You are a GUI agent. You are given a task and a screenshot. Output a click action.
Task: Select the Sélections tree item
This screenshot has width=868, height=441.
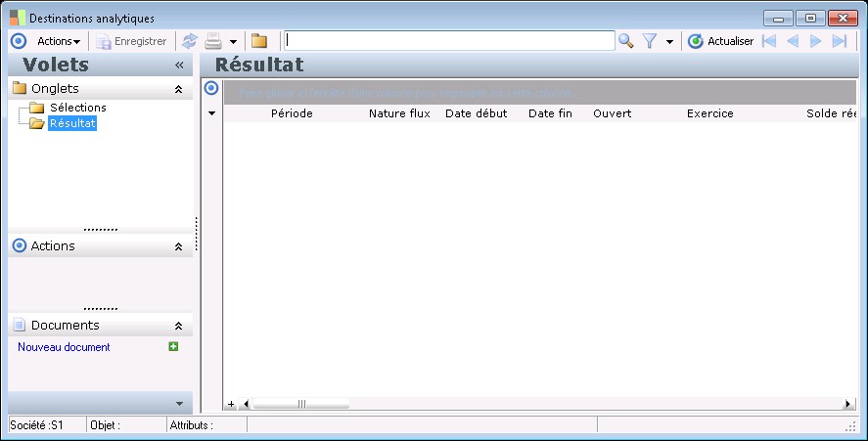(78, 108)
